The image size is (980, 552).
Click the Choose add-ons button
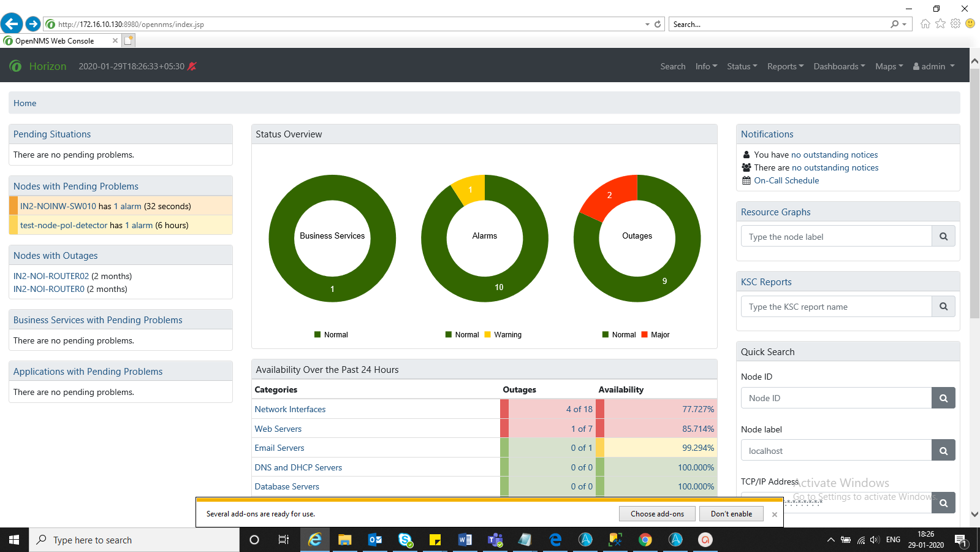657,514
